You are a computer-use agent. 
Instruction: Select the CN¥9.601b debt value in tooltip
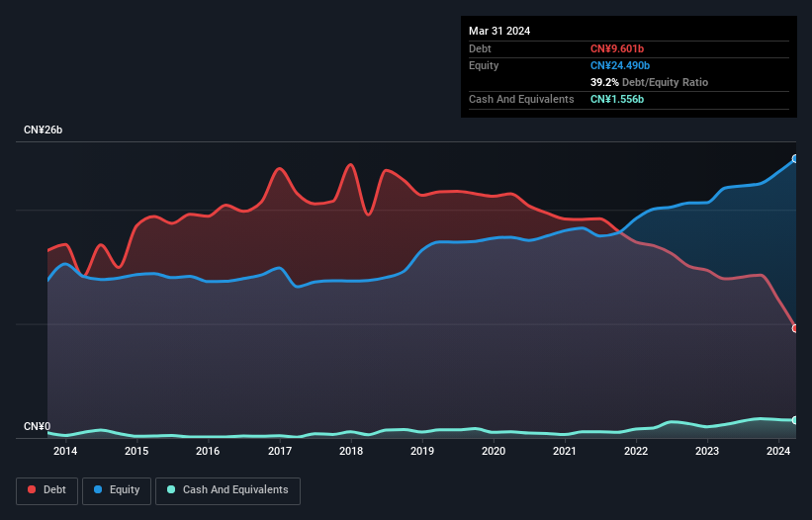point(619,48)
